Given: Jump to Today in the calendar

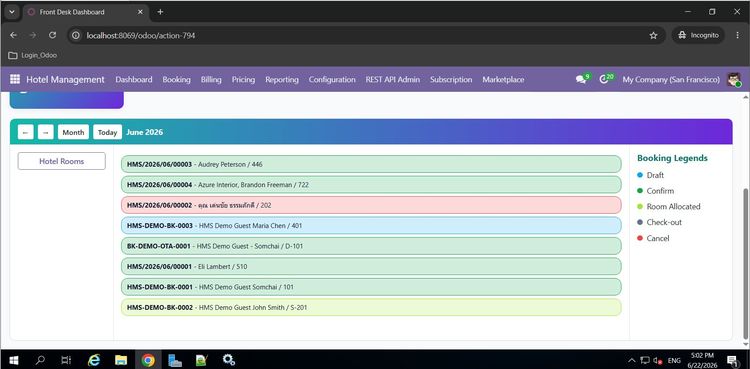Looking at the screenshot, I should 107,132.
